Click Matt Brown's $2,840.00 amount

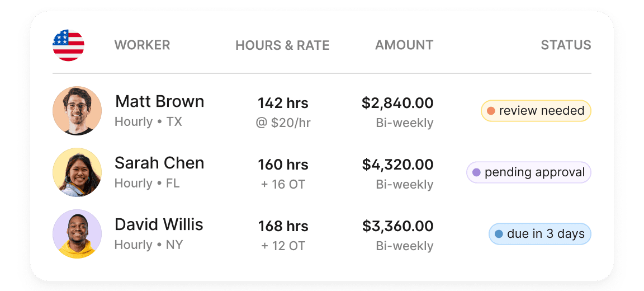[397, 103]
